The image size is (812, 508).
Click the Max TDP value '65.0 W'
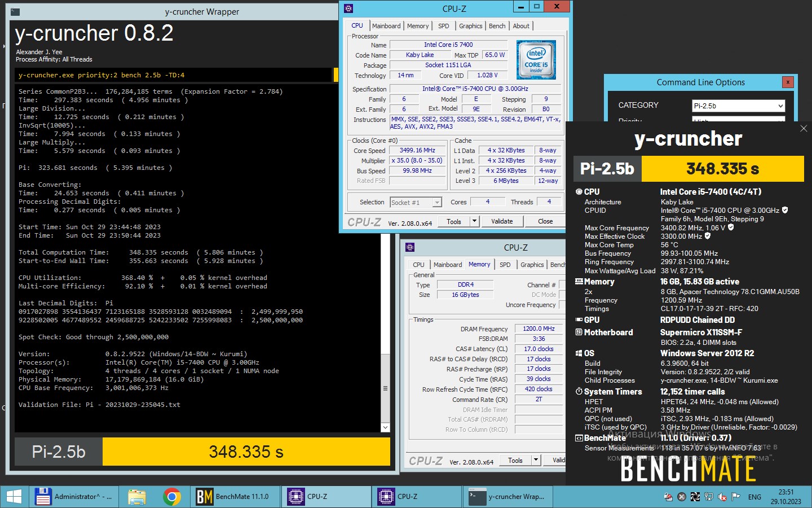point(495,55)
